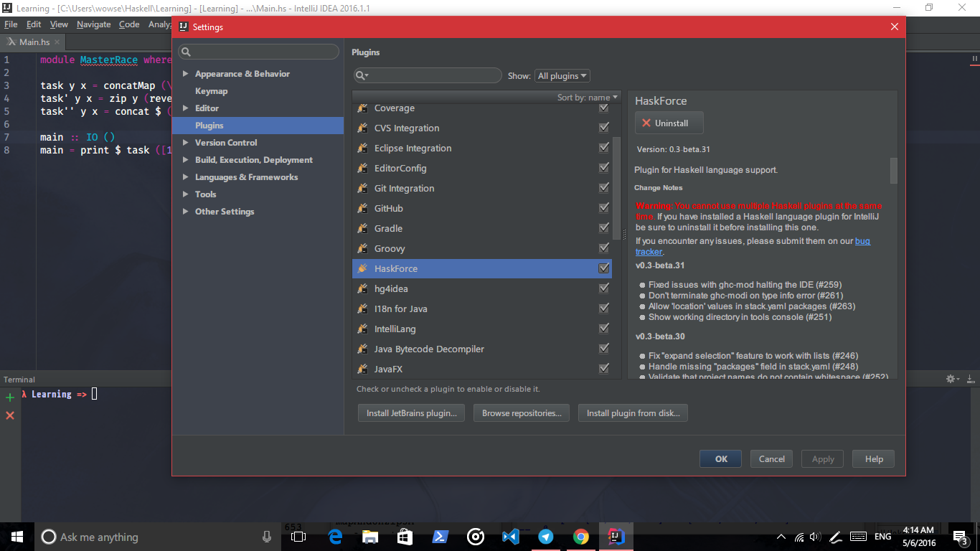Click the magnifier icon in settings search
The height and width of the screenshot is (551, 980).
pyautogui.click(x=186, y=52)
